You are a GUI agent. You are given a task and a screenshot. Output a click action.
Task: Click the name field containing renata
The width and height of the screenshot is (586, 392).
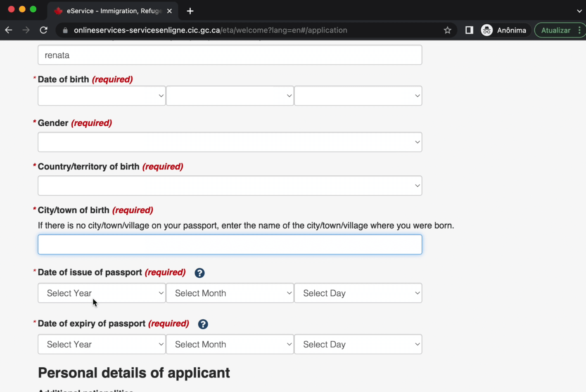[x=230, y=55]
